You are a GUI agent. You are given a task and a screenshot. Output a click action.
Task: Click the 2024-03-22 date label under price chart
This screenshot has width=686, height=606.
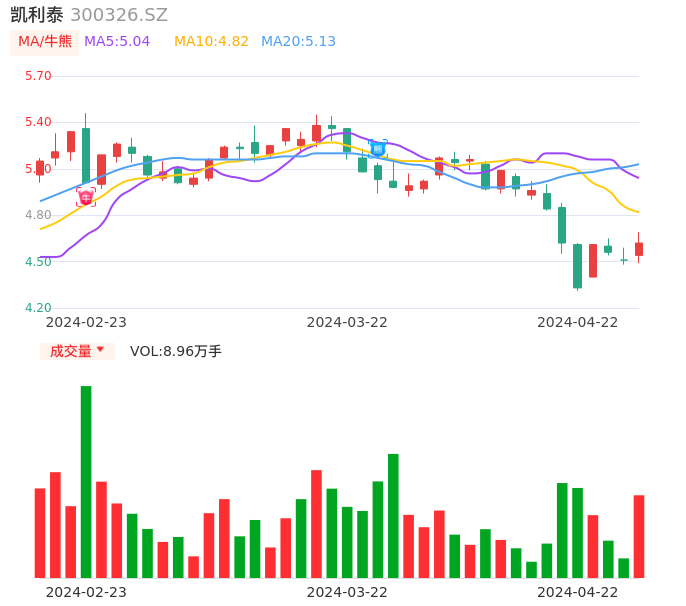pyautogui.click(x=347, y=322)
